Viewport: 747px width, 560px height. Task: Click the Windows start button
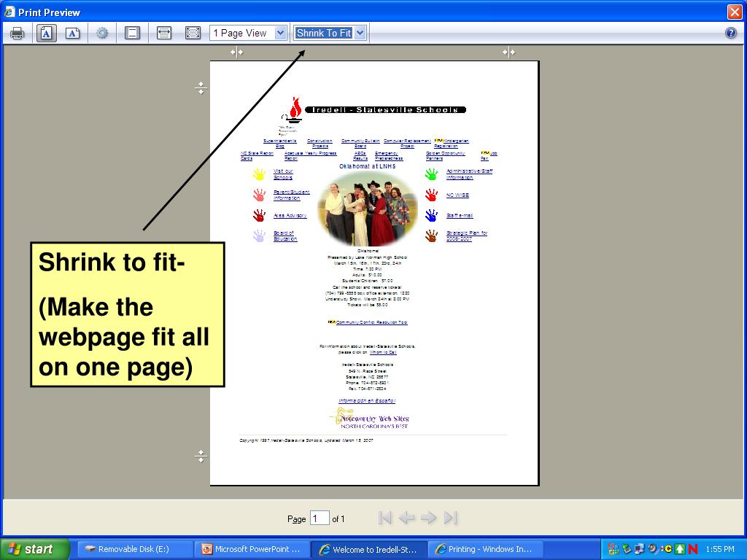pos(34,549)
